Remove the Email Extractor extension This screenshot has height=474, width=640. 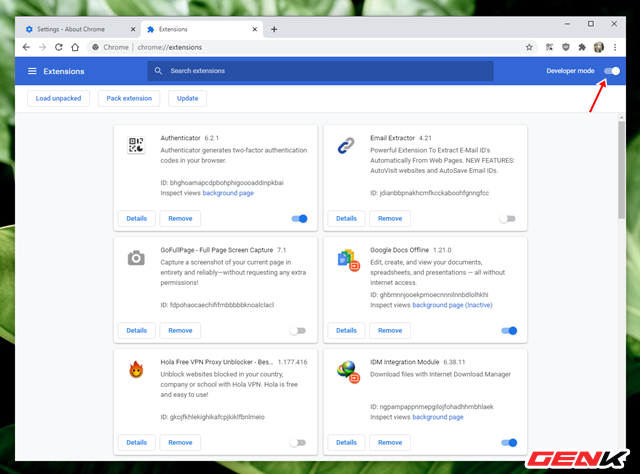point(390,218)
